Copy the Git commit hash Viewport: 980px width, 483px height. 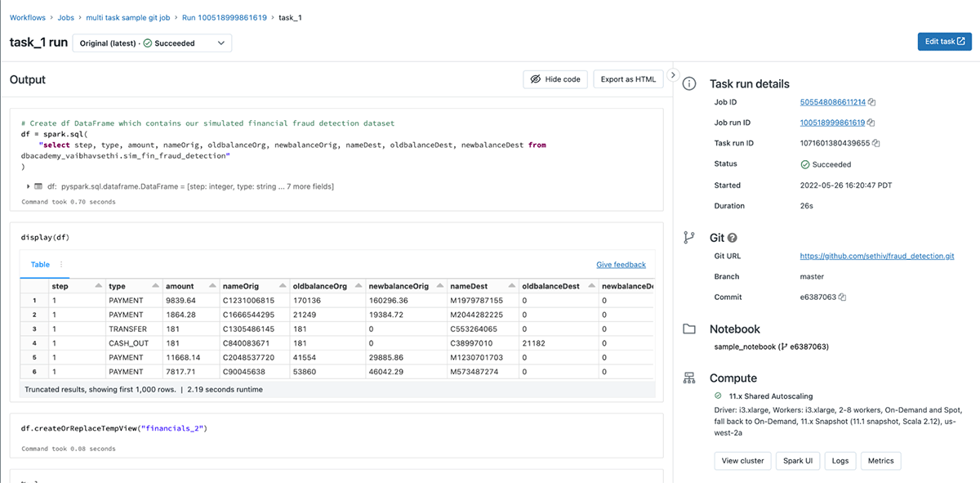tap(842, 297)
